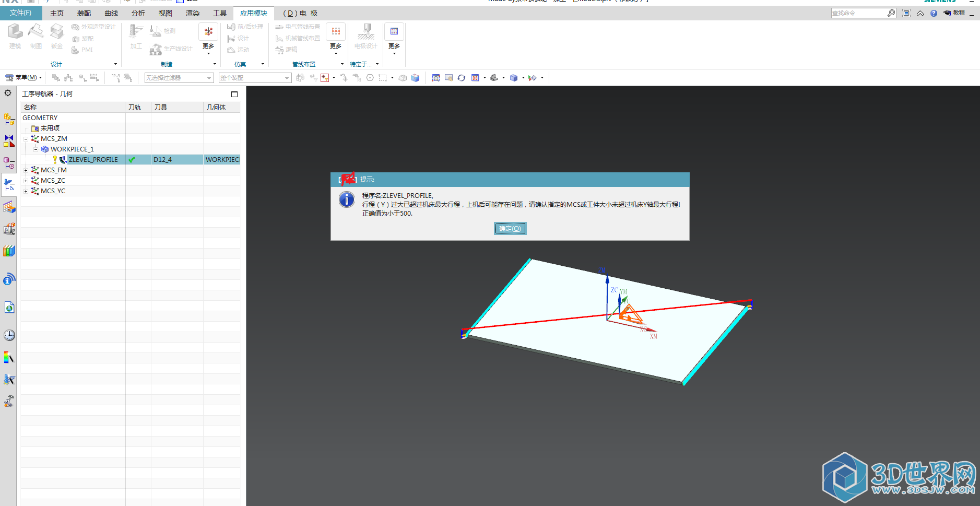This screenshot has width=980, height=506.
Task: Open the 曲线 ribbon tab
Action: tap(111, 13)
